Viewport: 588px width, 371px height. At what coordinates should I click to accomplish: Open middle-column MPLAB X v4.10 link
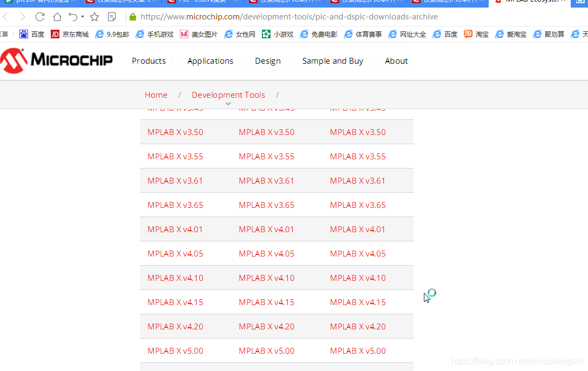coord(267,278)
